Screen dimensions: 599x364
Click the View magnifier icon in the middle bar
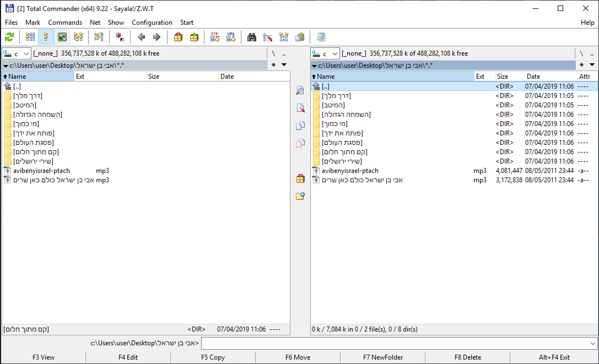[300, 90]
